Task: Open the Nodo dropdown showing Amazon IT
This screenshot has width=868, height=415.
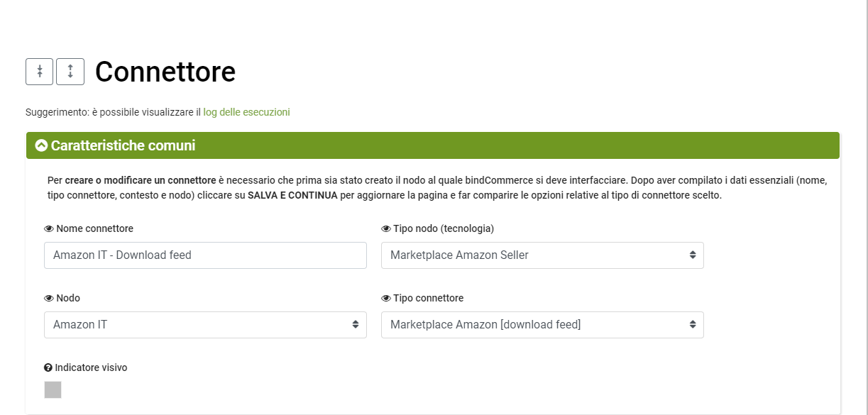Action: (205, 325)
